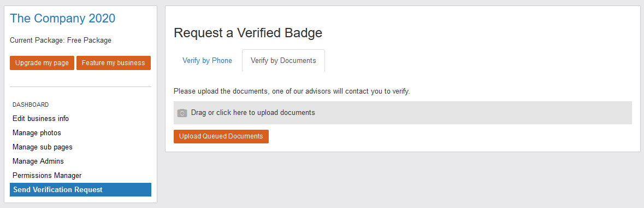Switch to the Verify by Phone tab
Viewport: 644px width, 208px height.
point(207,61)
